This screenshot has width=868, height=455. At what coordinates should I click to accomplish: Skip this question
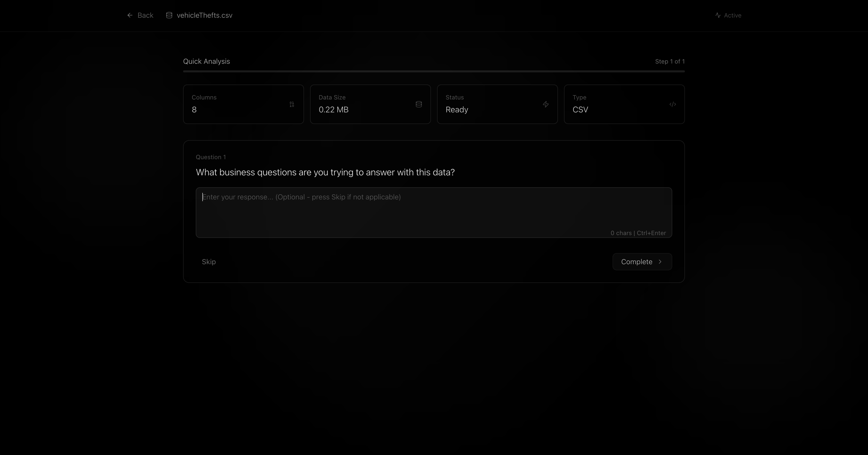tap(209, 262)
